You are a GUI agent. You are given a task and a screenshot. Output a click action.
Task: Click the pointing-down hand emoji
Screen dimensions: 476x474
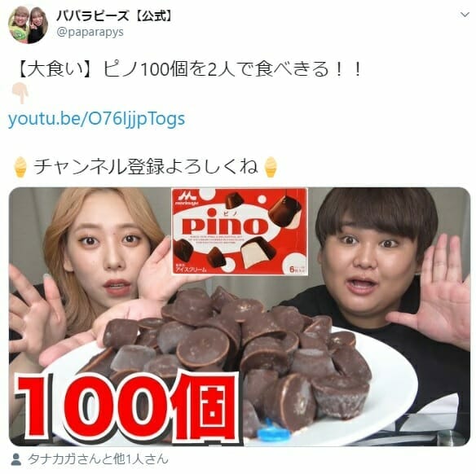20,94
